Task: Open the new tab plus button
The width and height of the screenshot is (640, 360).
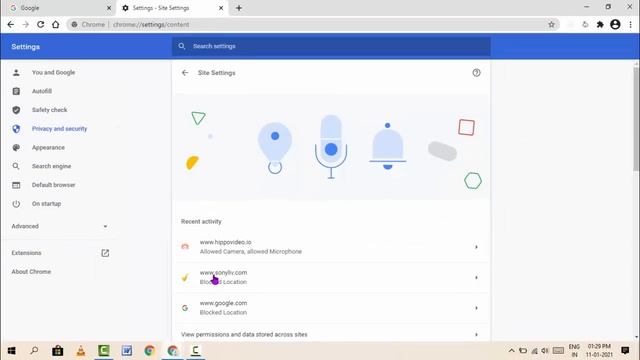Action: point(239,8)
